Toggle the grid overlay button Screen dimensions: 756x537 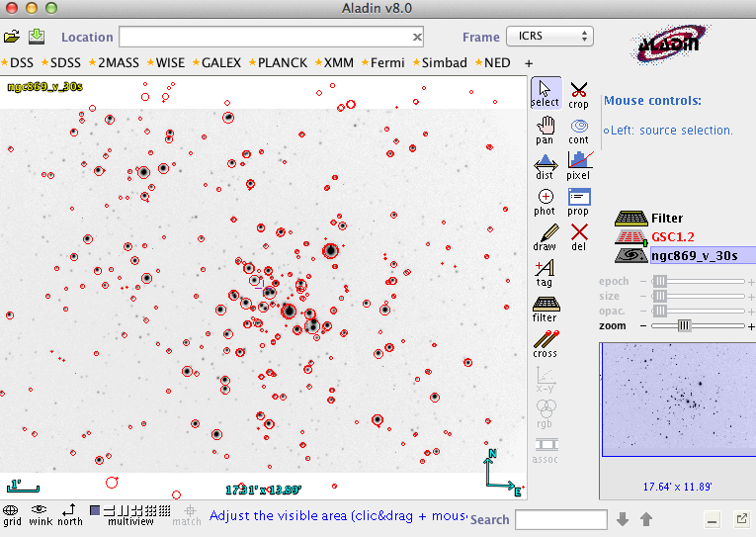click(12, 515)
